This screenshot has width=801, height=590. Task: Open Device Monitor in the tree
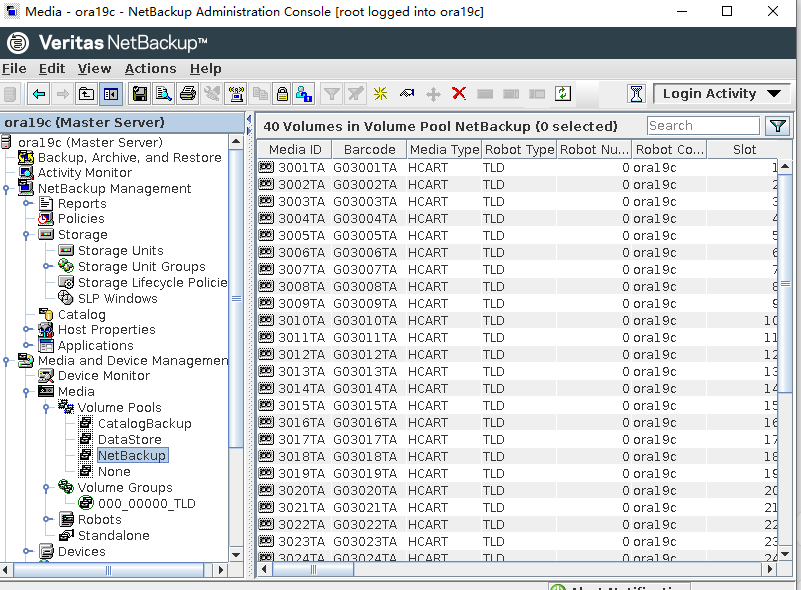(104, 375)
